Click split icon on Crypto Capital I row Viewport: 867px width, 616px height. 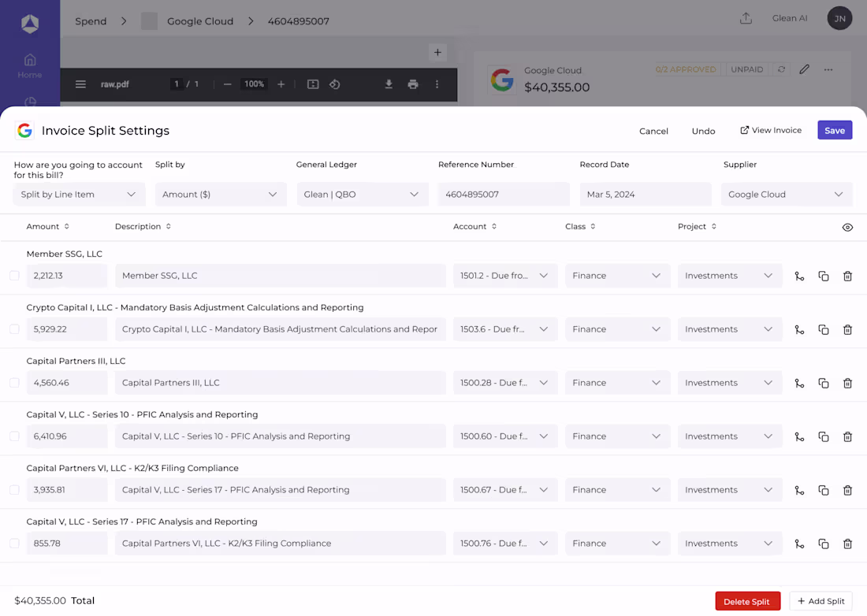click(799, 330)
